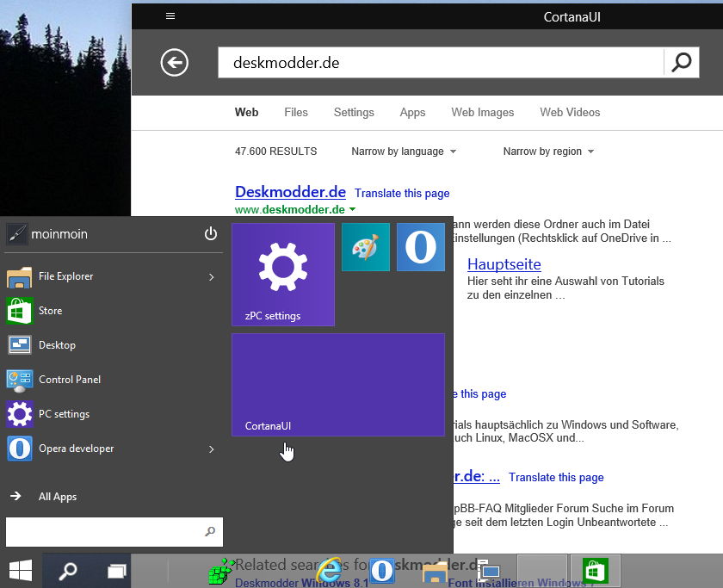Click the moinmoin user avatar
Viewport: 723px width, 588px height.
pyautogui.click(x=16, y=234)
